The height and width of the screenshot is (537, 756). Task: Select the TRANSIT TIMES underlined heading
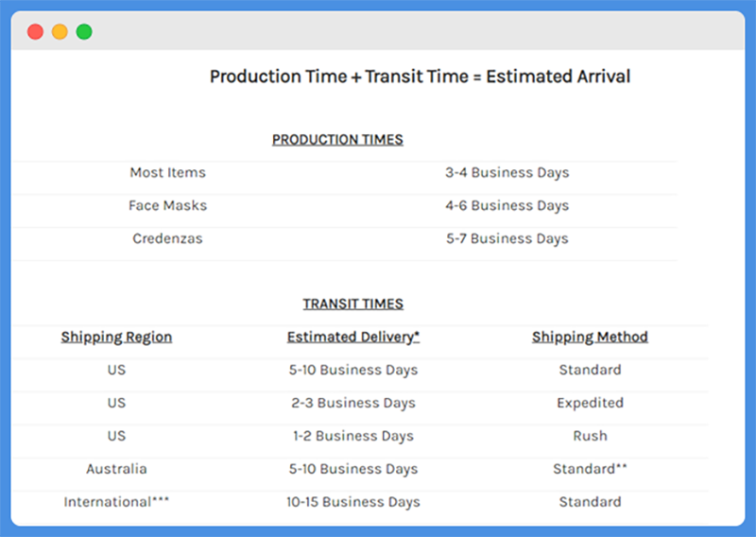(x=352, y=303)
